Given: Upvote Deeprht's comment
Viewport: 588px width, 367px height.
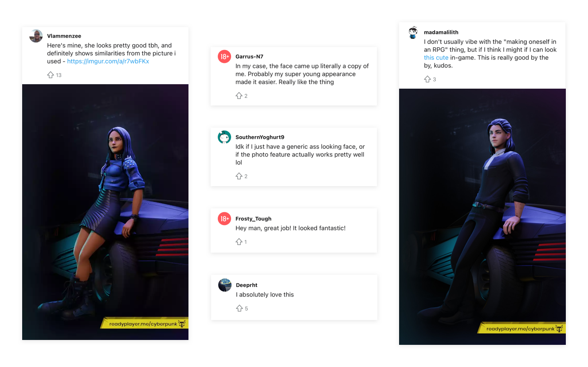Looking at the screenshot, I should (x=239, y=308).
